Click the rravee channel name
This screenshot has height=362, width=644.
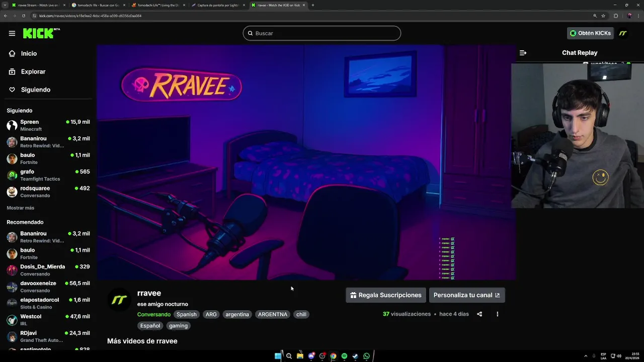tap(149, 293)
